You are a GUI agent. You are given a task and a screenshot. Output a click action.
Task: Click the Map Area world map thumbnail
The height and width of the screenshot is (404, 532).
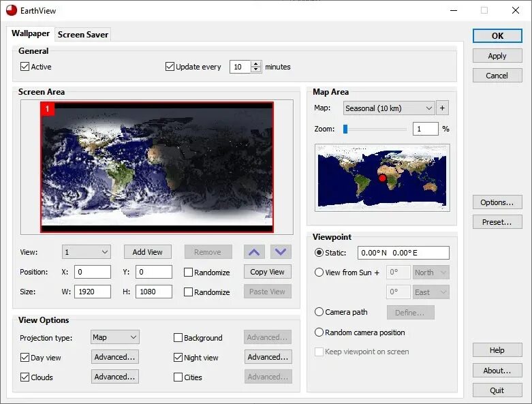[x=382, y=178]
